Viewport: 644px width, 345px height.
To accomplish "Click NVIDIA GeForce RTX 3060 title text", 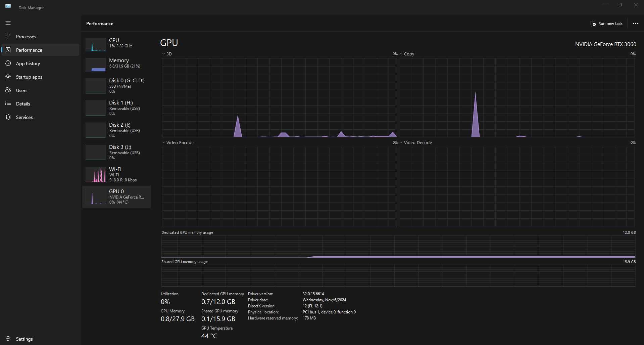I will pos(605,44).
